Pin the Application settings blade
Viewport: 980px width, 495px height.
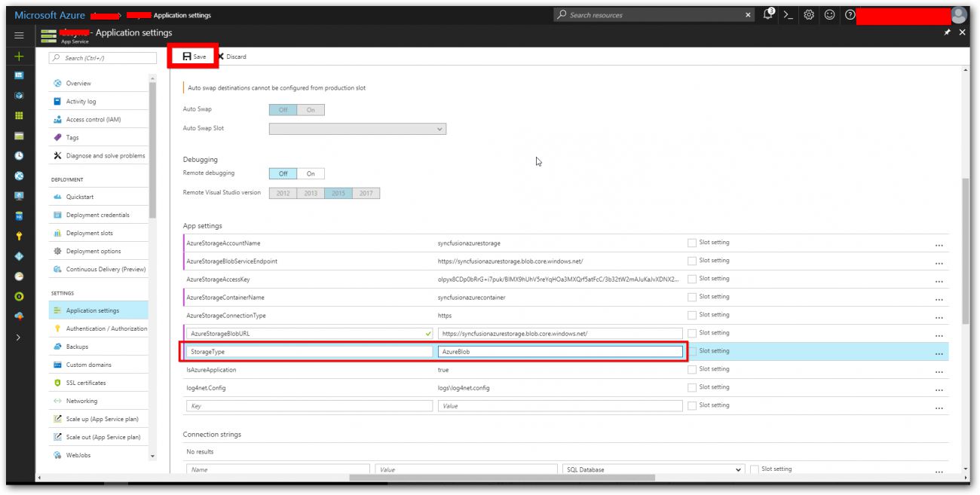pyautogui.click(x=947, y=33)
